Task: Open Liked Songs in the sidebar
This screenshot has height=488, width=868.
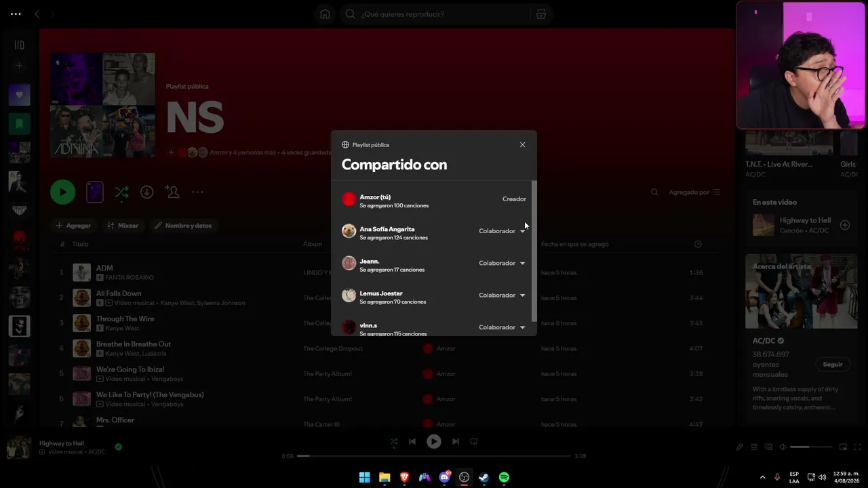Action: tap(19, 96)
